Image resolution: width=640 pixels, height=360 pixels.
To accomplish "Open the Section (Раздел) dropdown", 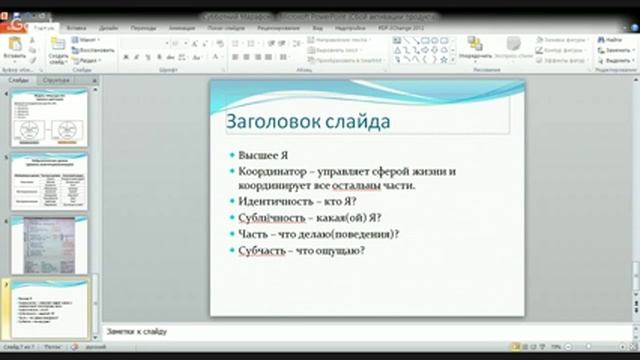I will (86, 60).
